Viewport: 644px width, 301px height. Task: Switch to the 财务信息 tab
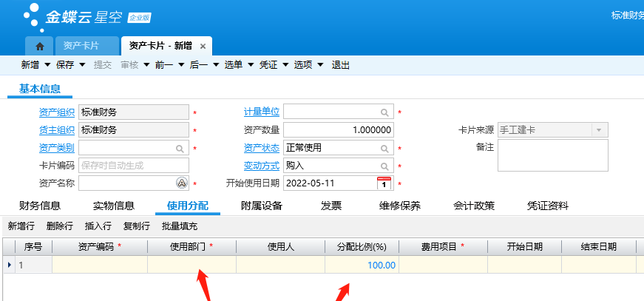40,206
